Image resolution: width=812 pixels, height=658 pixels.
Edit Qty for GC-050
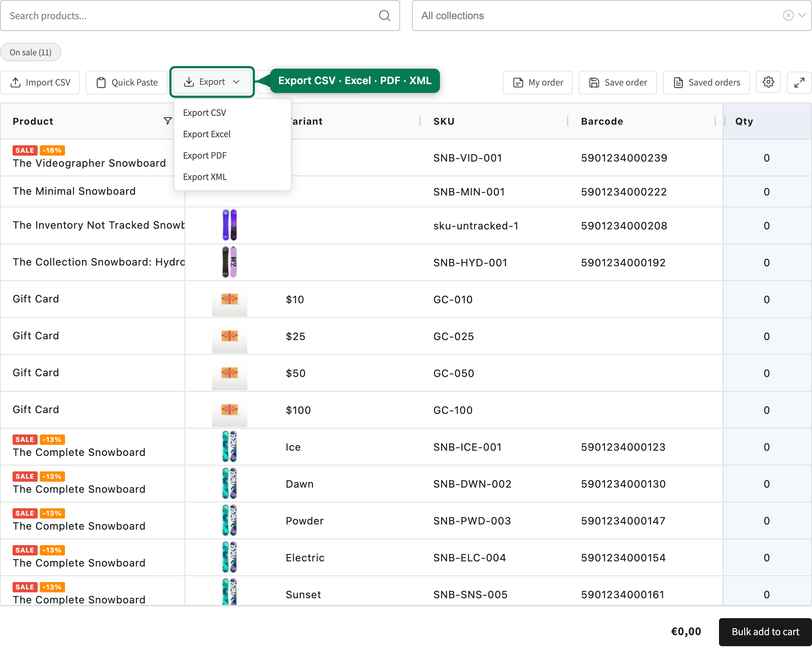[767, 373]
